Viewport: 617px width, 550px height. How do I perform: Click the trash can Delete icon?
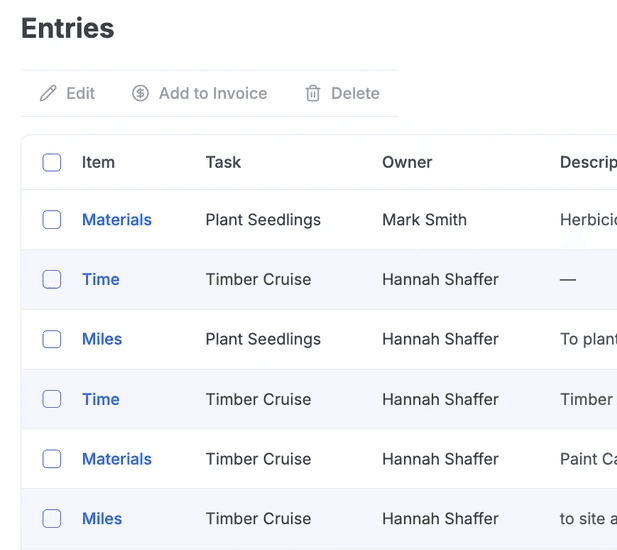[313, 93]
